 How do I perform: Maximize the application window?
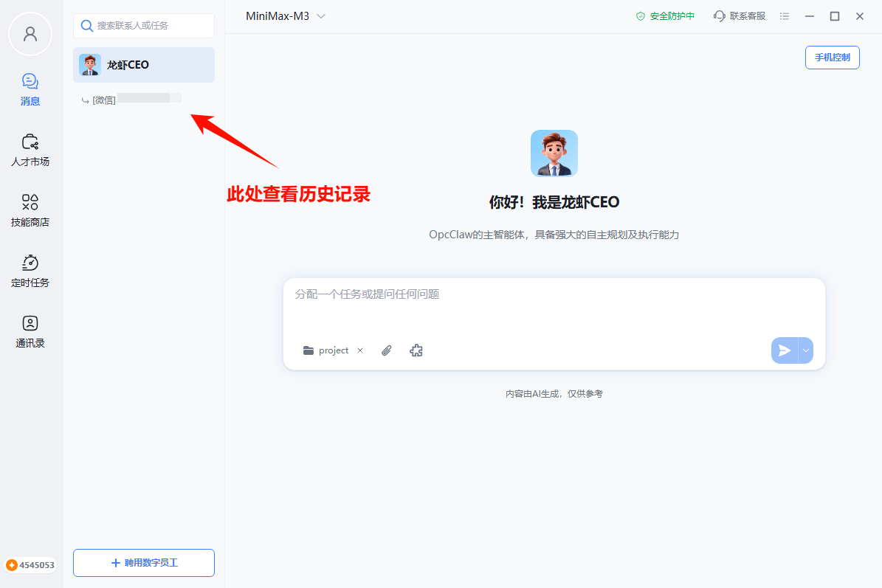[835, 16]
